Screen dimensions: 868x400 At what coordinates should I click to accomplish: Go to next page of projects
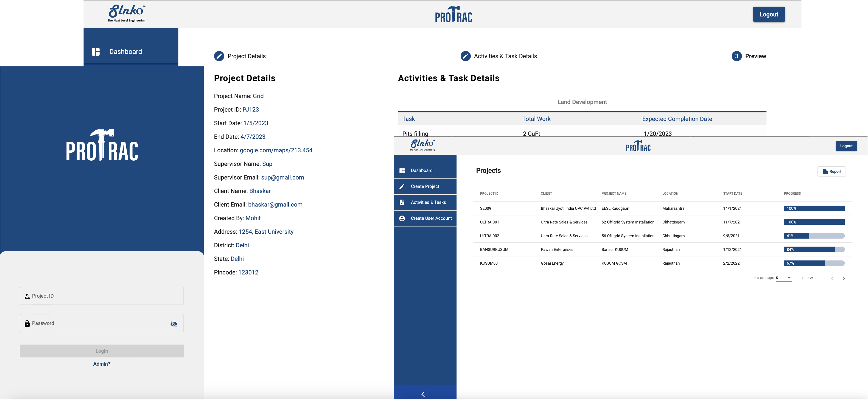(844, 278)
